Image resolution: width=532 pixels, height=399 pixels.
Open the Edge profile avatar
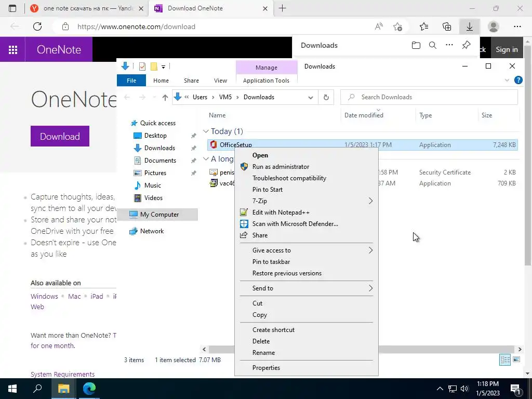pyautogui.click(x=494, y=26)
